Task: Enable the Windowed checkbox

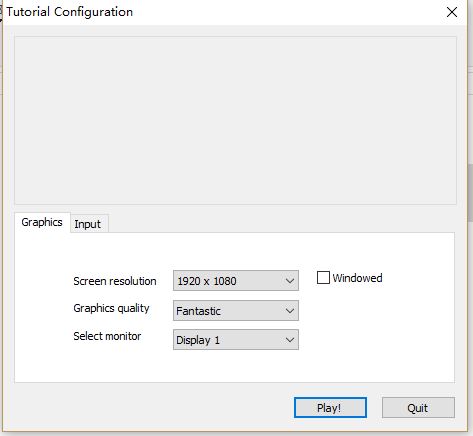Action: [x=323, y=278]
